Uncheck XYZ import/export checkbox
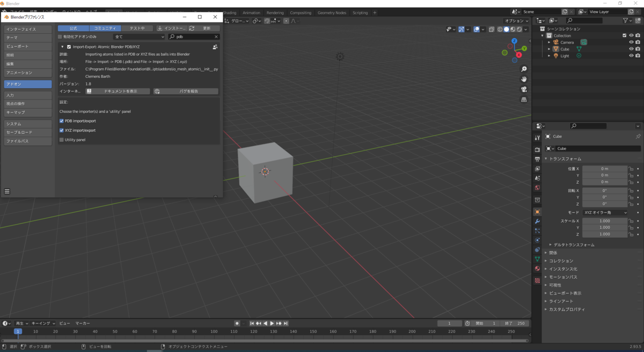644x352 pixels. (x=62, y=130)
